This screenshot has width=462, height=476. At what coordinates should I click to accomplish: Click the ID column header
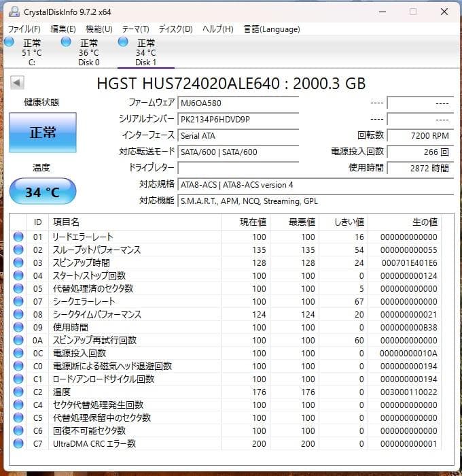pos(37,222)
